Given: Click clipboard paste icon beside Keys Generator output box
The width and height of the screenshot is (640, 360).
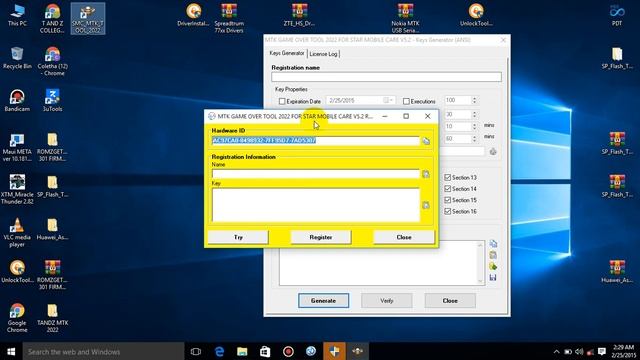Looking at the screenshot, I should tap(493, 255).
